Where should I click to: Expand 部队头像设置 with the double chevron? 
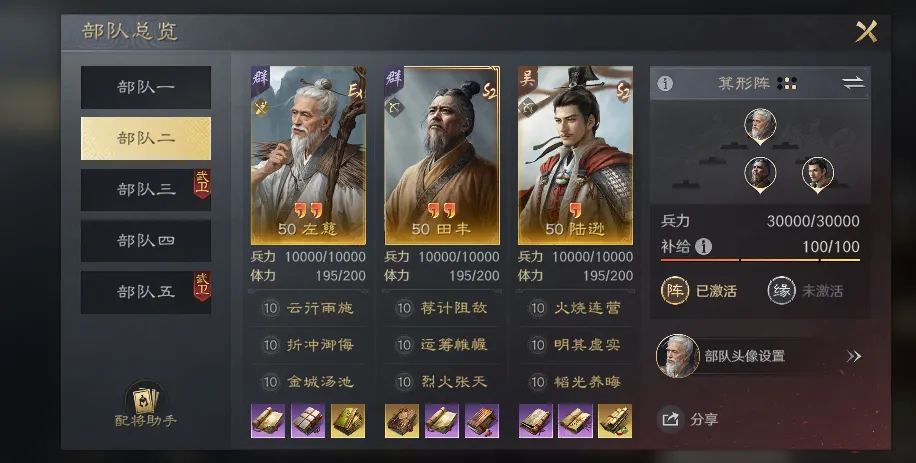click(853, 356)
